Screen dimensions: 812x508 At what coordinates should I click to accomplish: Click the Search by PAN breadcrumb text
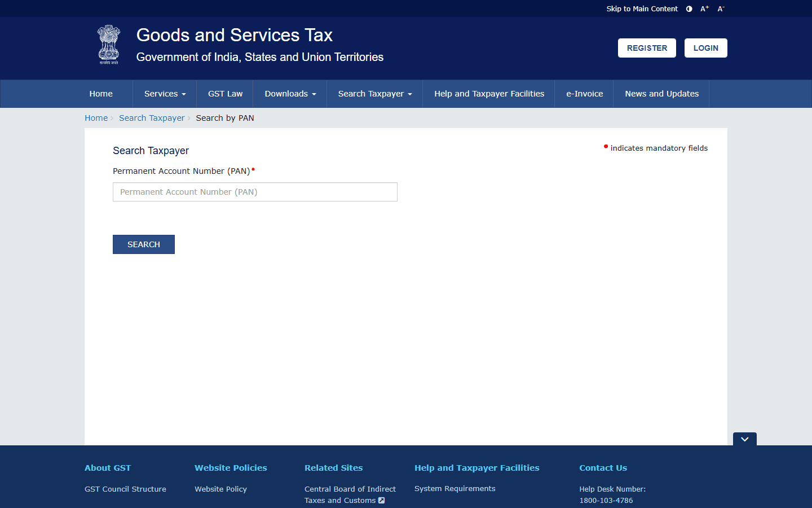[x=225, y=118]
